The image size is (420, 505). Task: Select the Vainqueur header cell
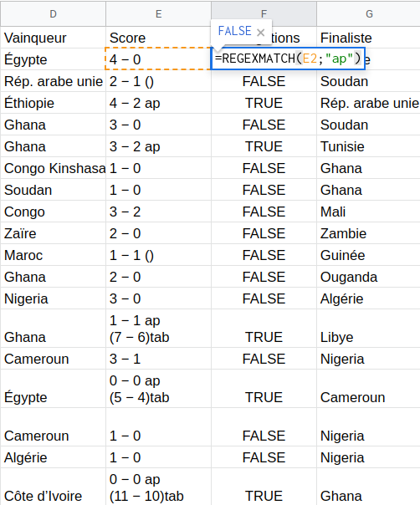(x=54, y=38)
